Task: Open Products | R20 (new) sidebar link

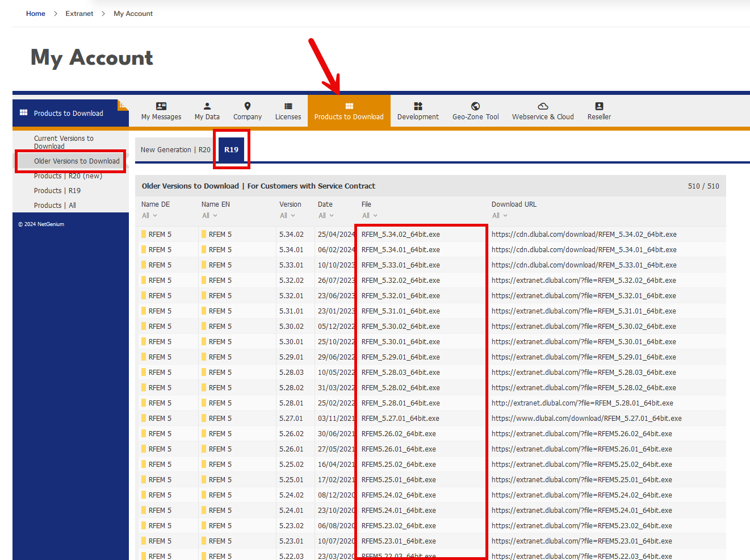Action: point(68,176)
